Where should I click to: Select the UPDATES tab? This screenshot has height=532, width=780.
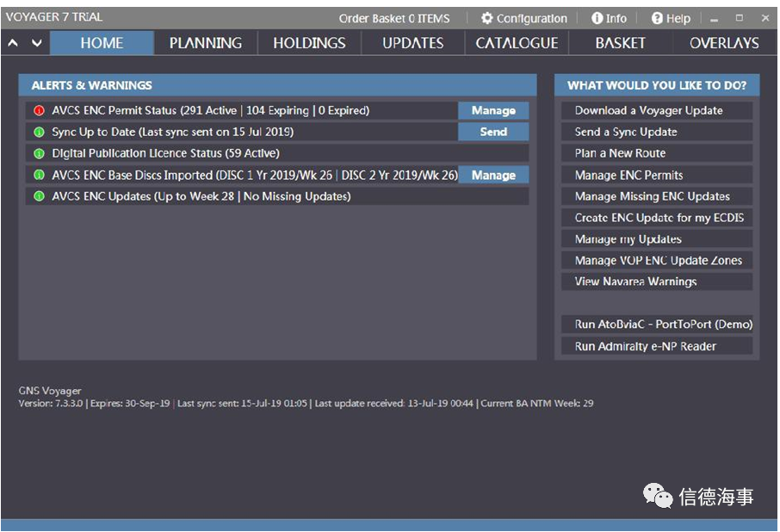413,43
